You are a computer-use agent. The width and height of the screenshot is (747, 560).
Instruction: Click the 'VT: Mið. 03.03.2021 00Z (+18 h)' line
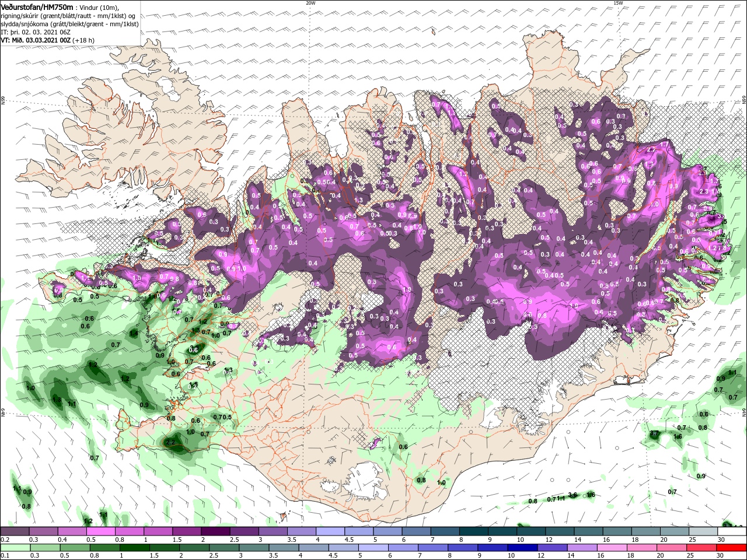pos(47,40)
